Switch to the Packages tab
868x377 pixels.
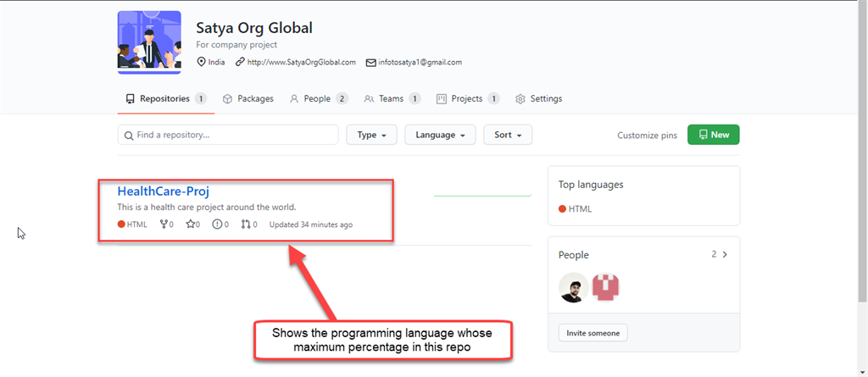point(248,98)
